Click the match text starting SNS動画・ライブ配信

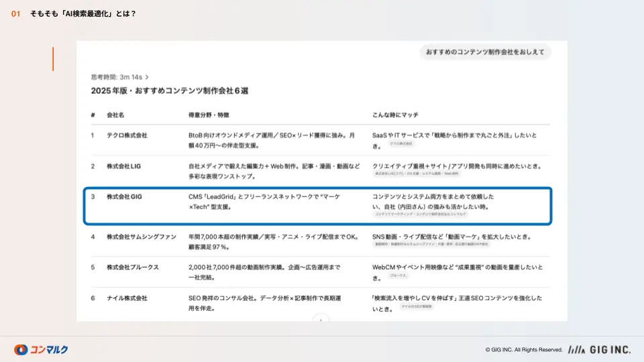(x=452, y=237)
